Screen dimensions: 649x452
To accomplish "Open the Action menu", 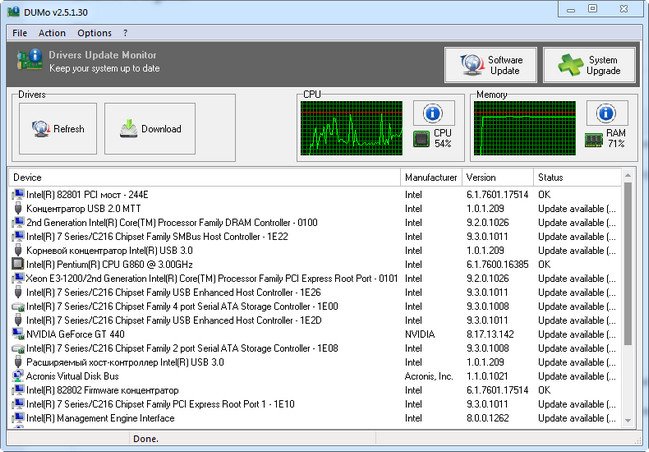I will click(52, 33).
